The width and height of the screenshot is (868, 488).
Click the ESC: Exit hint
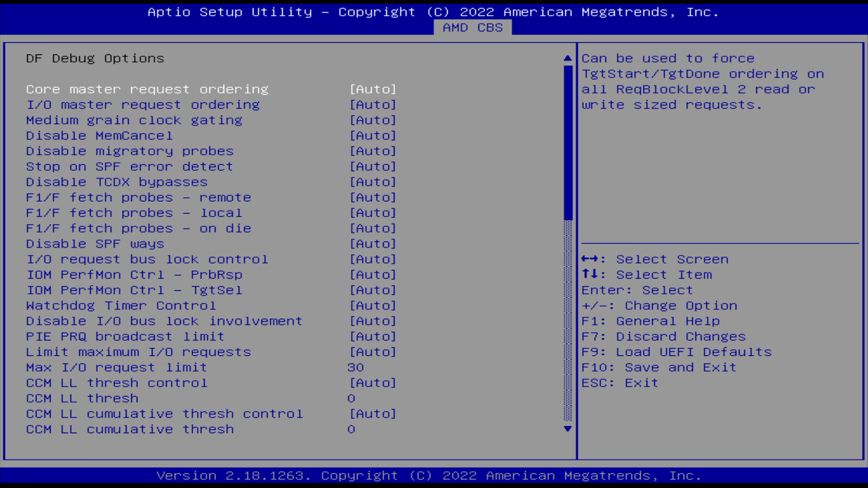click(620, 383)
